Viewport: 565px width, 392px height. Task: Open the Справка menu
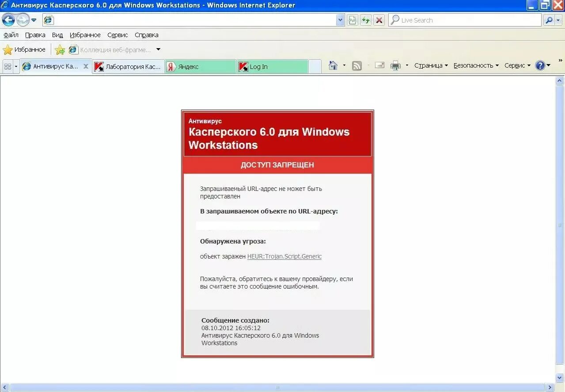coord(147,35)
